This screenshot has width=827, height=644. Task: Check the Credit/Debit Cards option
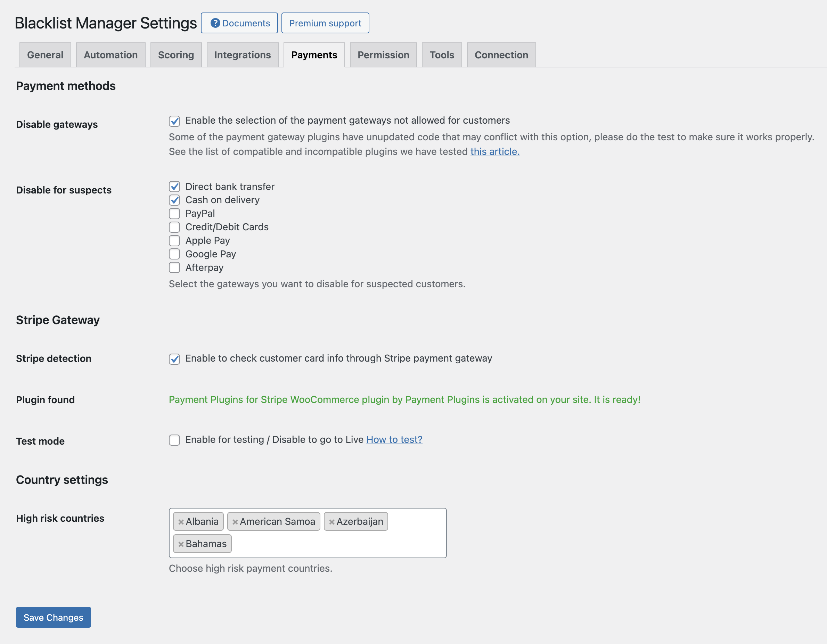coord(174,227)
